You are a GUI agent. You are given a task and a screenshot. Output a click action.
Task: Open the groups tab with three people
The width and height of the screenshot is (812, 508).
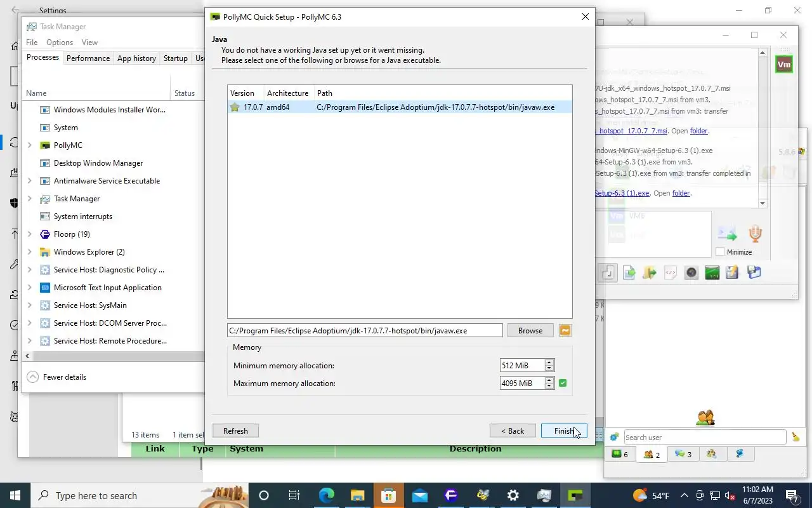click(712, 454)
